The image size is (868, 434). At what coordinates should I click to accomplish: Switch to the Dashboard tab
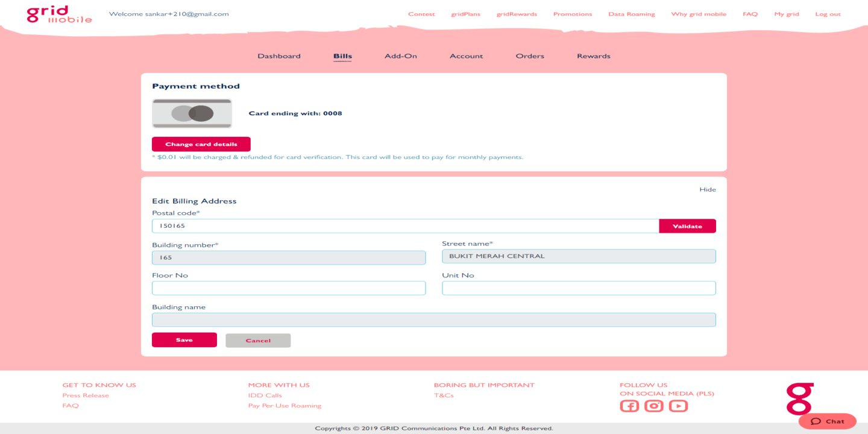tap(279, 56)
